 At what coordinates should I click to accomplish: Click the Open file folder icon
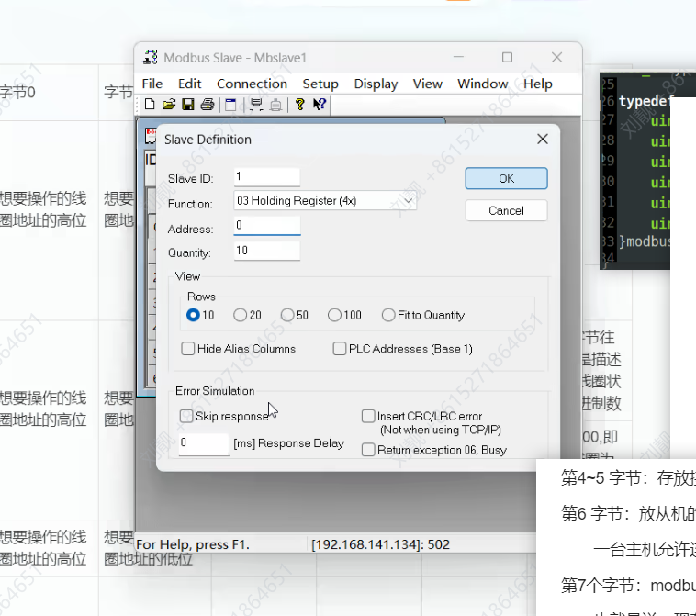pyautogui.click(x=169, y=105)
